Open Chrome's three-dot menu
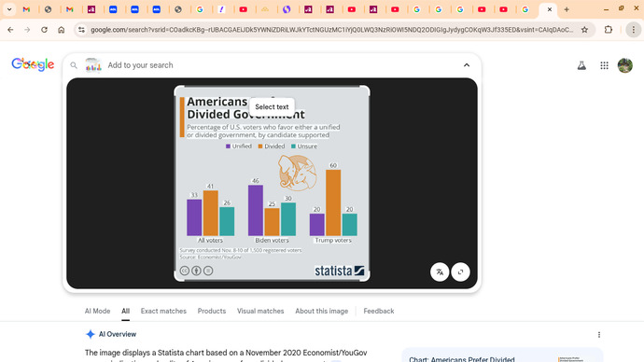Image resolution: width=644 pixels, height=362 pixels. [634, 30]
